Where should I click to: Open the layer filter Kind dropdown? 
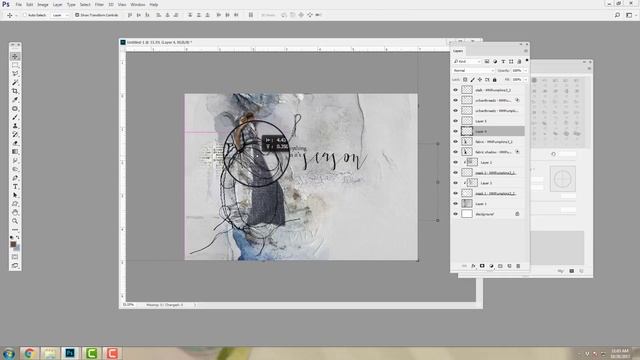[x=467, y=62]
